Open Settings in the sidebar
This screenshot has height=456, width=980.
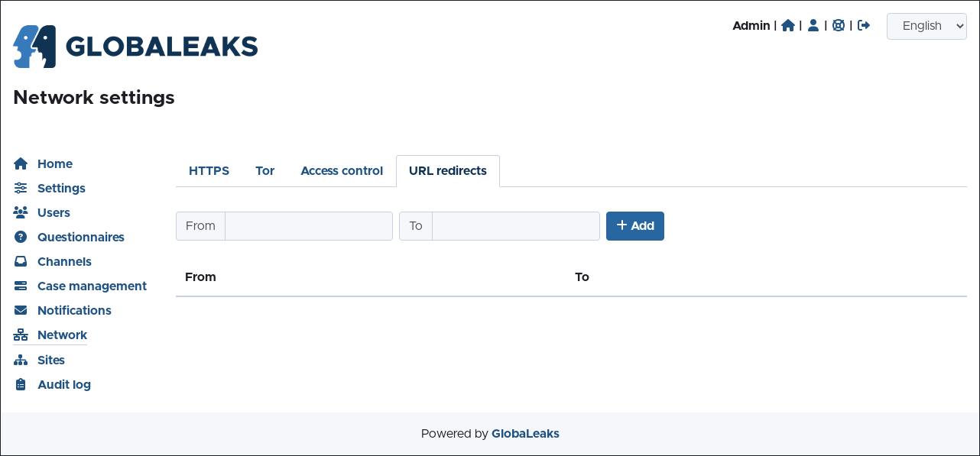tap(61, 188)
